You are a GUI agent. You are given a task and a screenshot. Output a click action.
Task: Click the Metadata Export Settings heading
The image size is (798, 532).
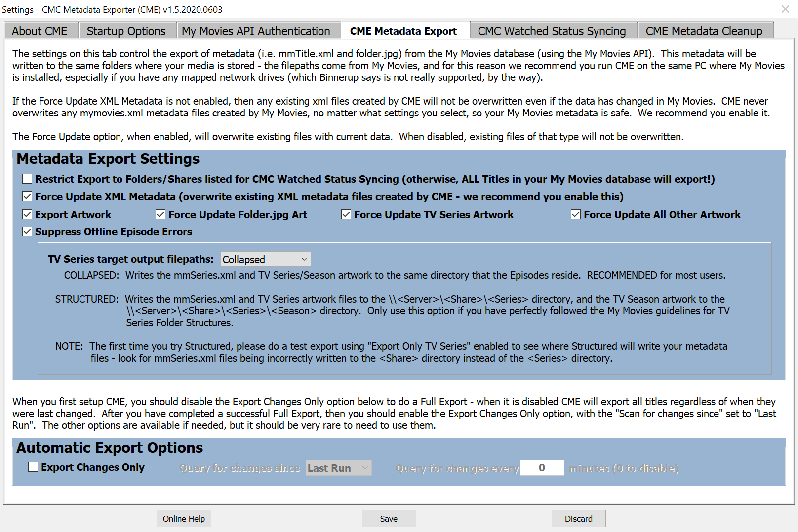(108, 159)
